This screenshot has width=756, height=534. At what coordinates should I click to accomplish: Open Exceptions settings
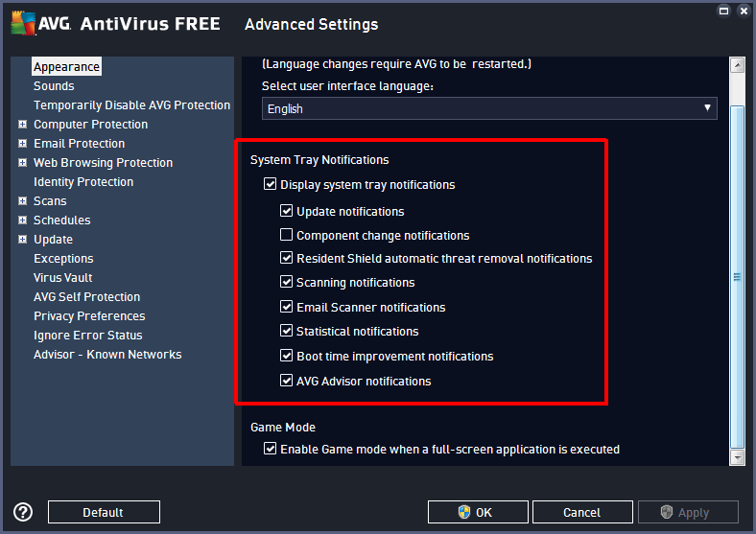pyautogui.click(x=63, y=258)
